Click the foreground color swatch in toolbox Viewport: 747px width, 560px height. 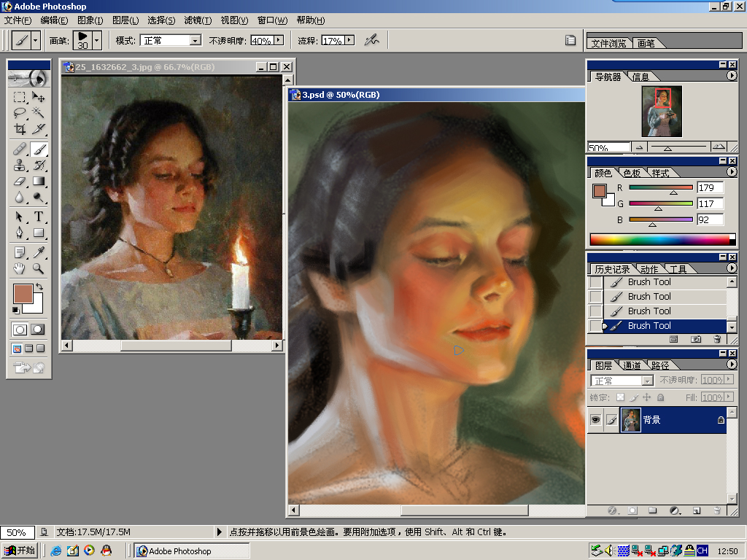point(23,293)
